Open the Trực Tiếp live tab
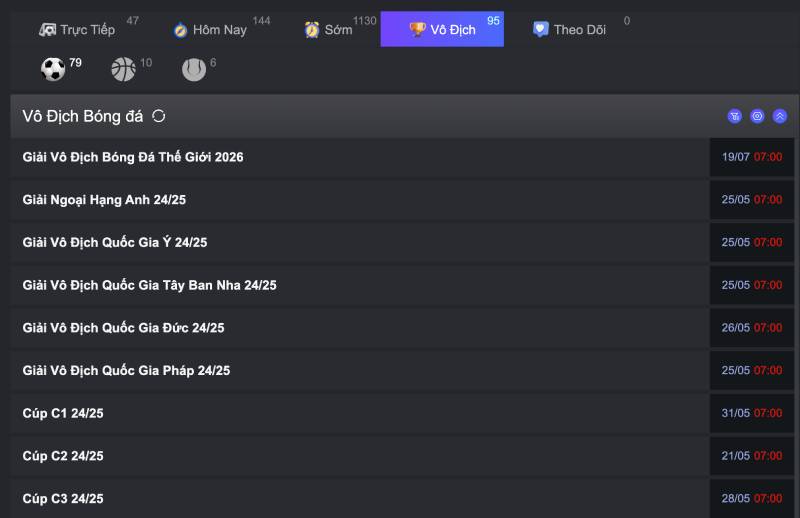The width and height of the screenshot is (800, 518). click(78, 30)
